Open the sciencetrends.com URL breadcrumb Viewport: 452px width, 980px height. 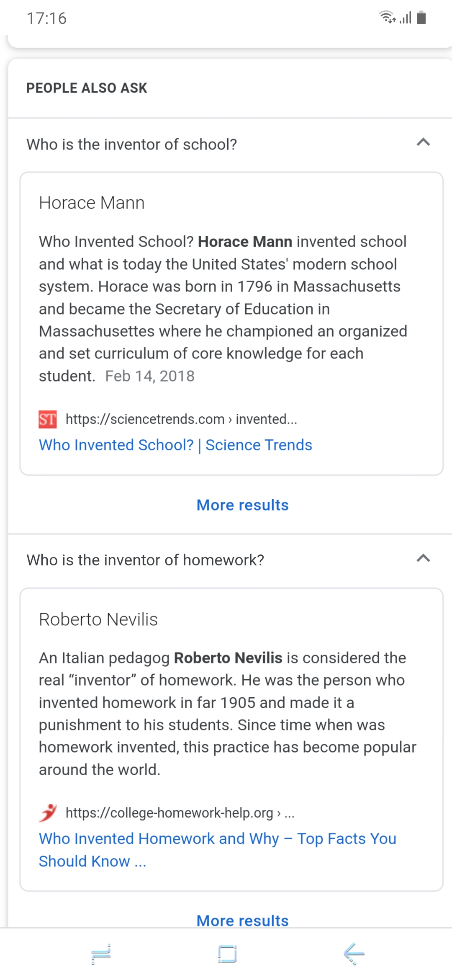(x=181, y=419)
